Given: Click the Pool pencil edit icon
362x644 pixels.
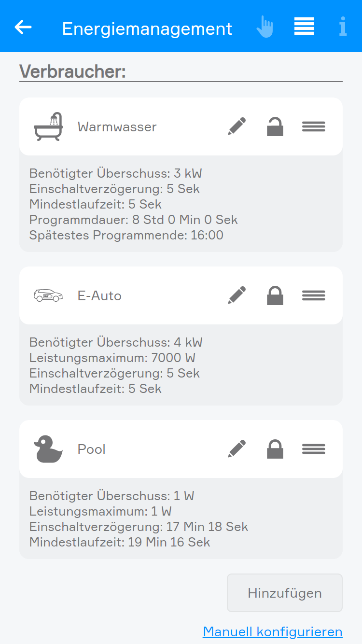Looking at the screenshot, I should point(237,449).
